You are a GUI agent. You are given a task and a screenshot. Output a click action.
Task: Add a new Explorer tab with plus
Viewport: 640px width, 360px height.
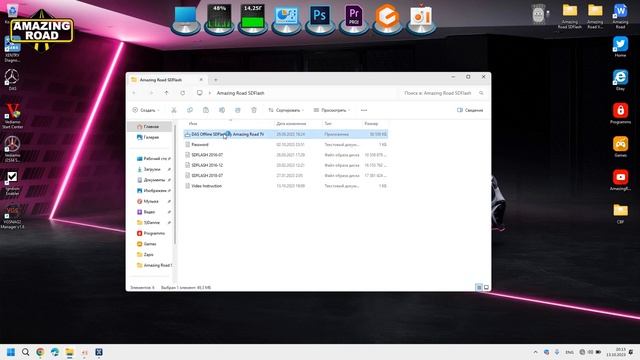click(x=216, y=80)
